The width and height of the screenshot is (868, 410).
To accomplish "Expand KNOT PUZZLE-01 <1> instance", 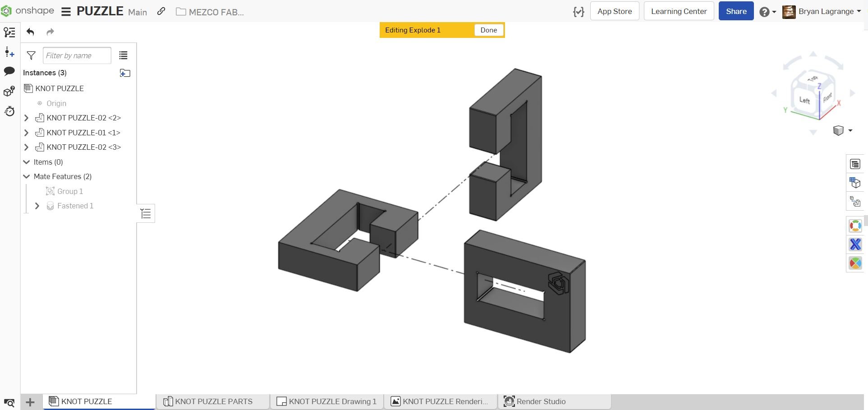I will point(26,133).
